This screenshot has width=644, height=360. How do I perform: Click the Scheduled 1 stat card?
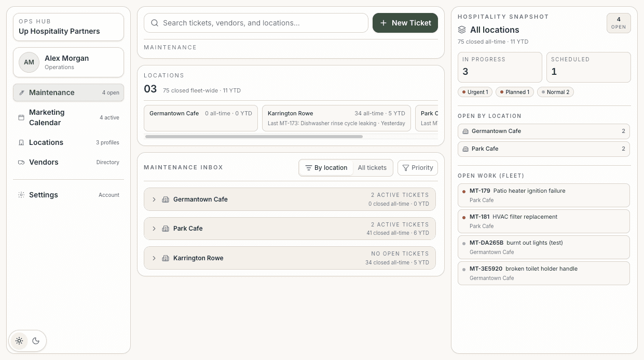pos(588,67)
